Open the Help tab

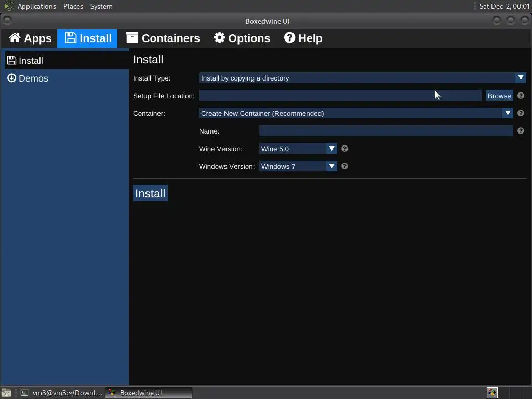tap(303, 38)
